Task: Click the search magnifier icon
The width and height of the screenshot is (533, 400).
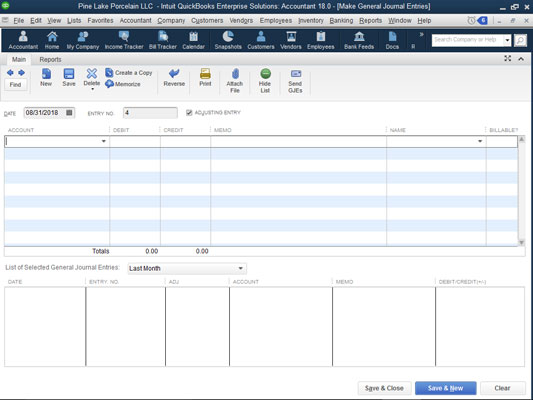Action: (520, 40)
